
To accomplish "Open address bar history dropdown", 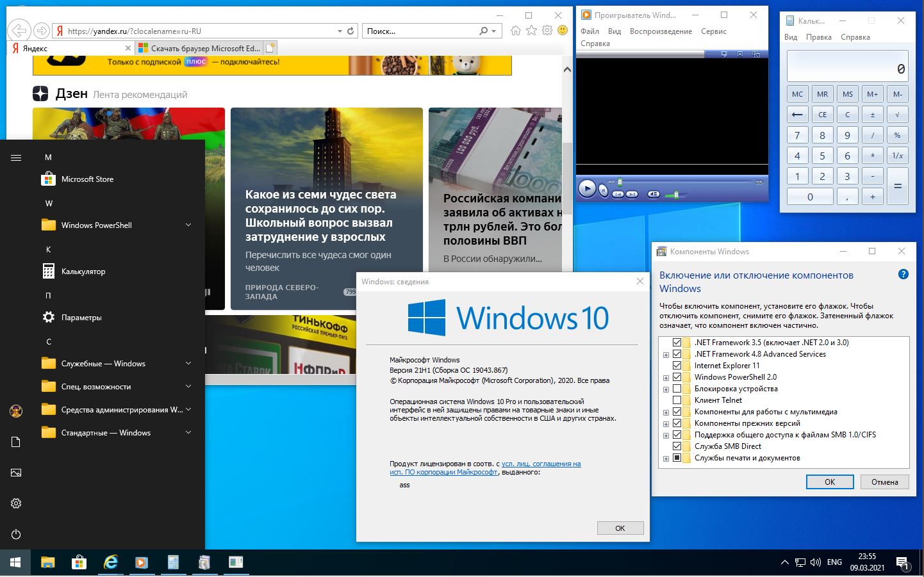I will point(340,31).
